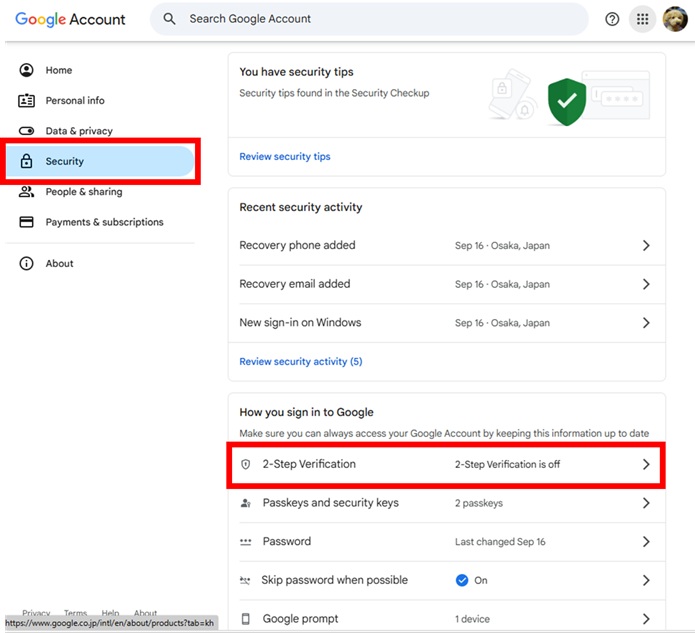
Task: Open the Google apps grid launcher
Action: coord(643,19)
